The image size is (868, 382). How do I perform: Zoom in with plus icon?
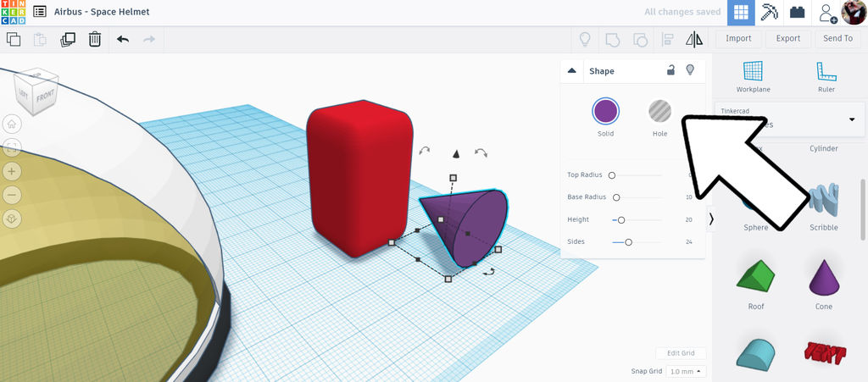[12, 171]
